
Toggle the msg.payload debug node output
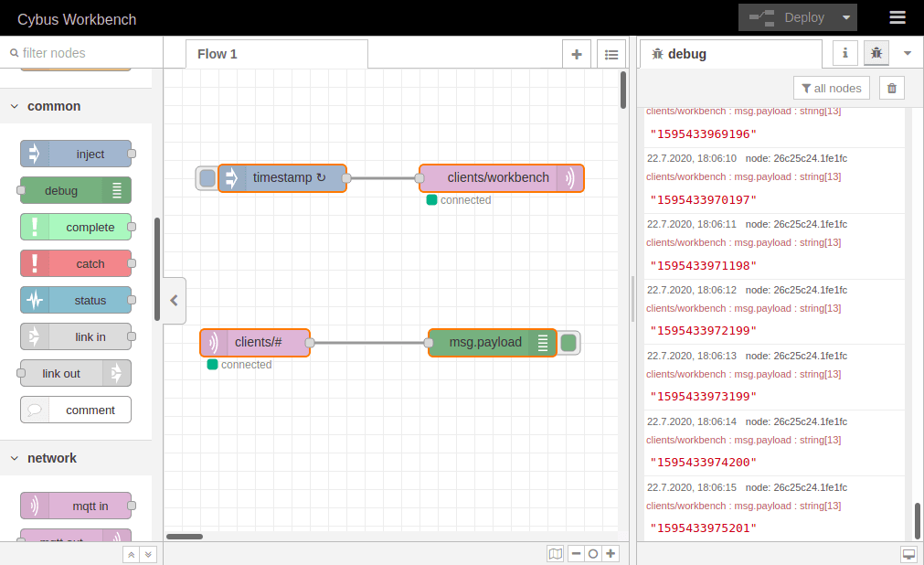(x=568, y=343)
